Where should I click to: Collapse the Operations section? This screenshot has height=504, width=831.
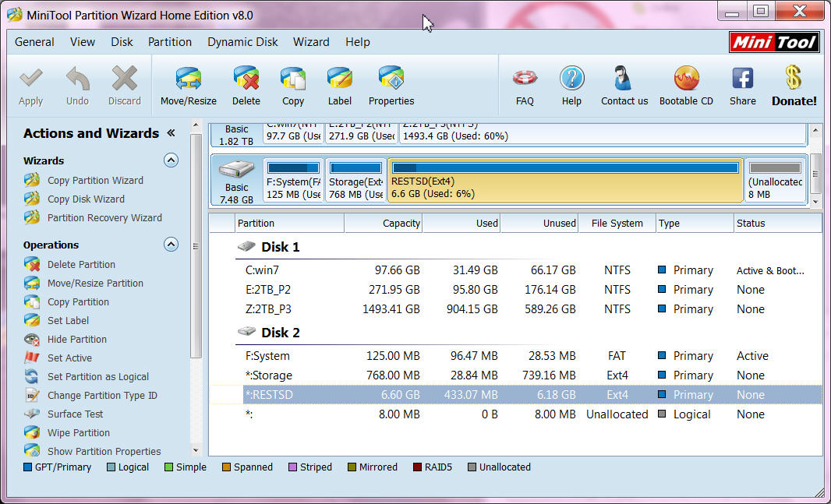(171, 245)
